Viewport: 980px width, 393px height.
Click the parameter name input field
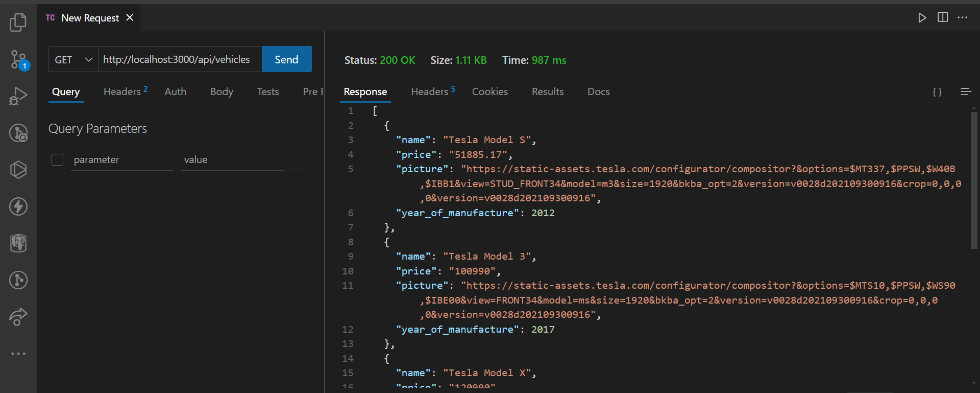[x=122, y=160]
